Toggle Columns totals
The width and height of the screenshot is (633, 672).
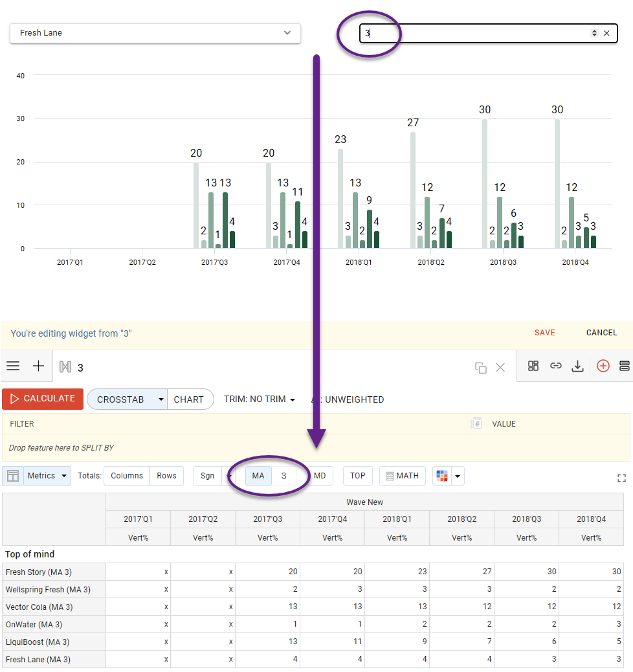click(127, 476)
